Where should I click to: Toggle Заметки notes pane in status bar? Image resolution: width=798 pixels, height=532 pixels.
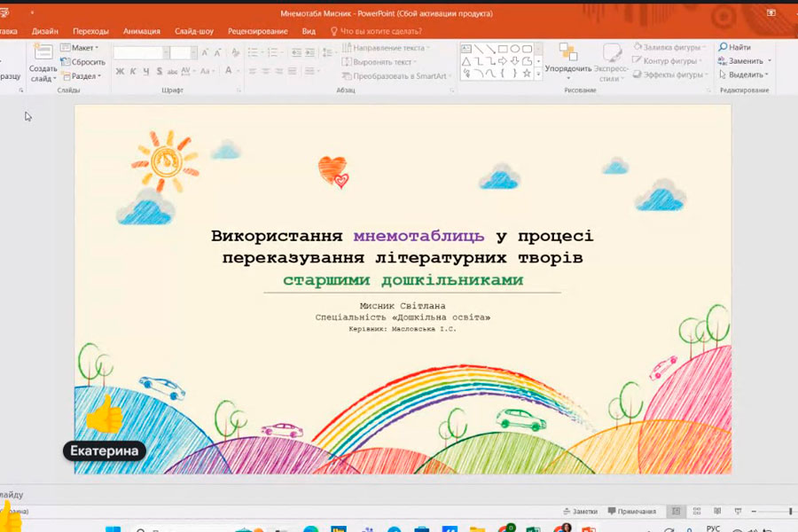579,512
